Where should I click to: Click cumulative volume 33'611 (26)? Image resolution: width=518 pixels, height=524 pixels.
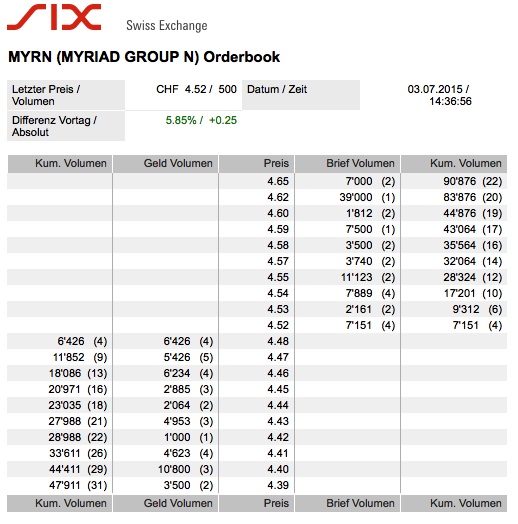[x=78, y=453]
